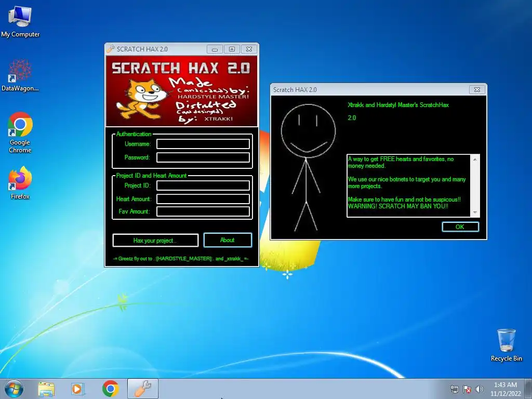Open the Action Center flag icon

tap(467, 389)
